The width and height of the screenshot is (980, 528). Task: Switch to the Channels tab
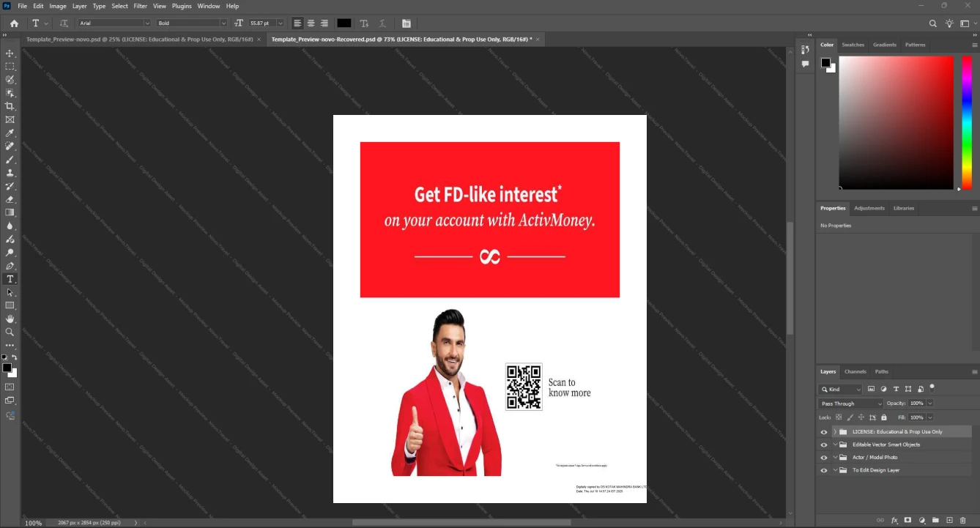pyautogui.click(x=855, y=371)
